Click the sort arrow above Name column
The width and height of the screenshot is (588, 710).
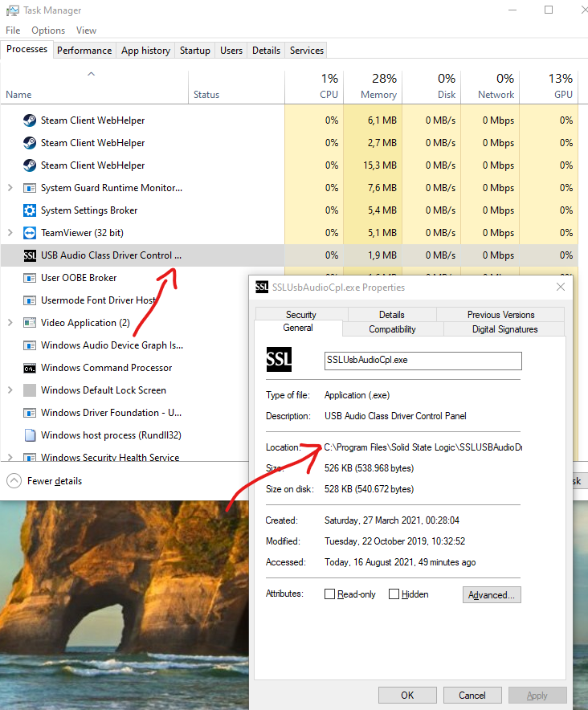coord(91,74)
